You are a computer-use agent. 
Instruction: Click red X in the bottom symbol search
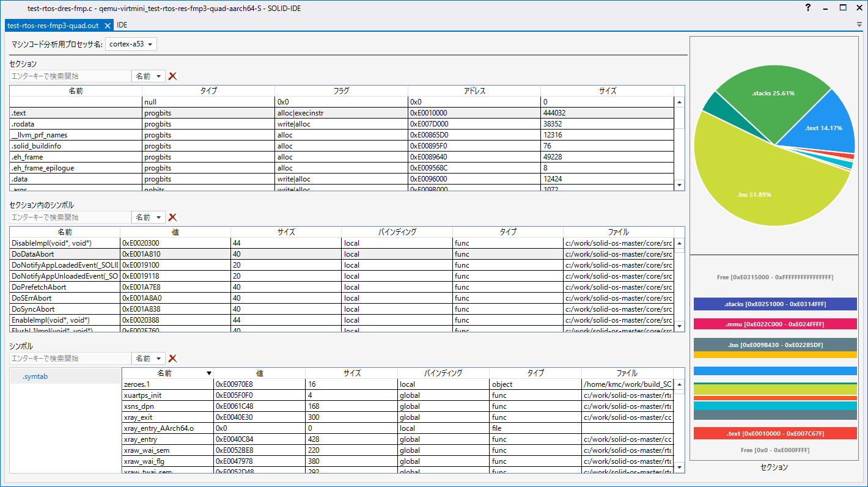[172, 359]
